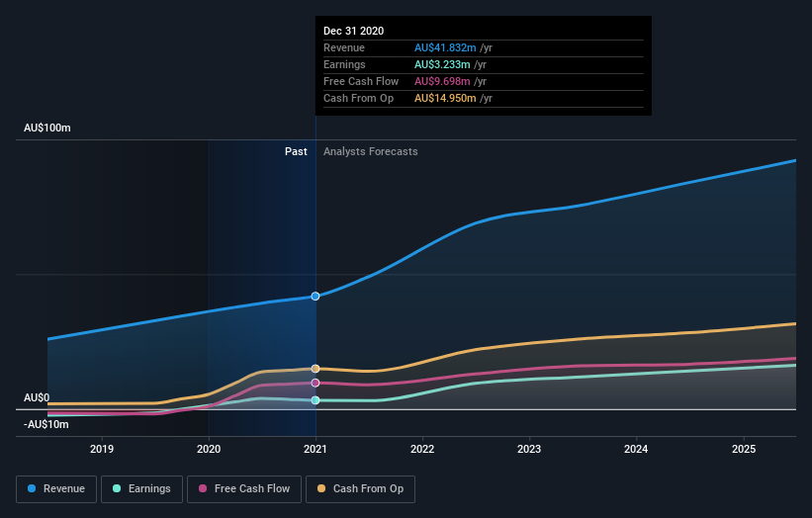Click the AU$41.832m revenue value
Viewport: 812px width, 518px height.
click(x=445, y=47)
